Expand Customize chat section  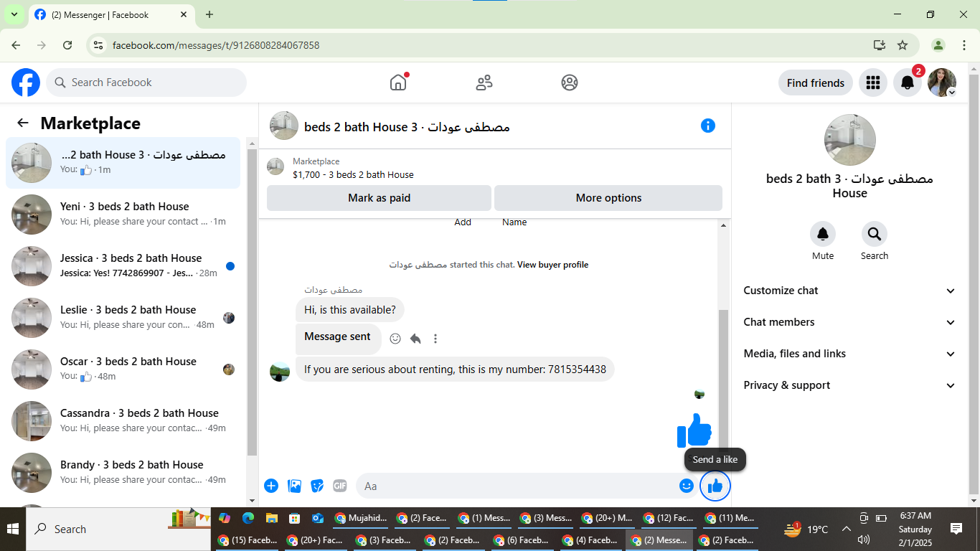pyautogui.click(x=850, y=291)
